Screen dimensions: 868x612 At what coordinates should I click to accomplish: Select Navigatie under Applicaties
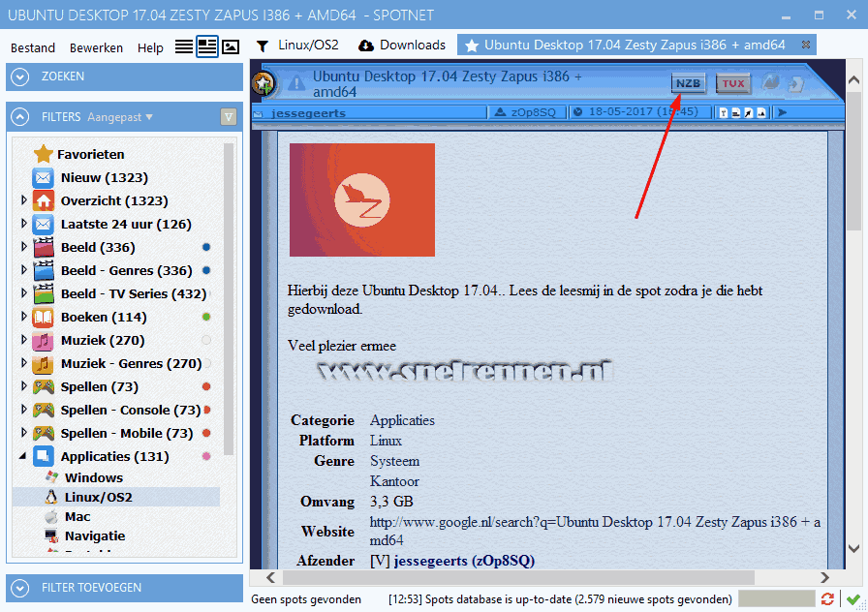point(95,535)
